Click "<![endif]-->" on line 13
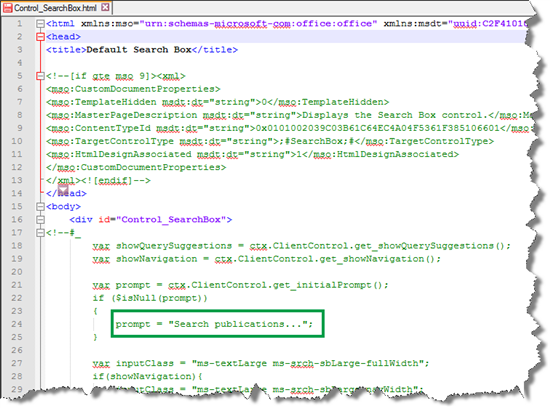The height and width of the screenshot is (408, 550). (x=116, y=180)
